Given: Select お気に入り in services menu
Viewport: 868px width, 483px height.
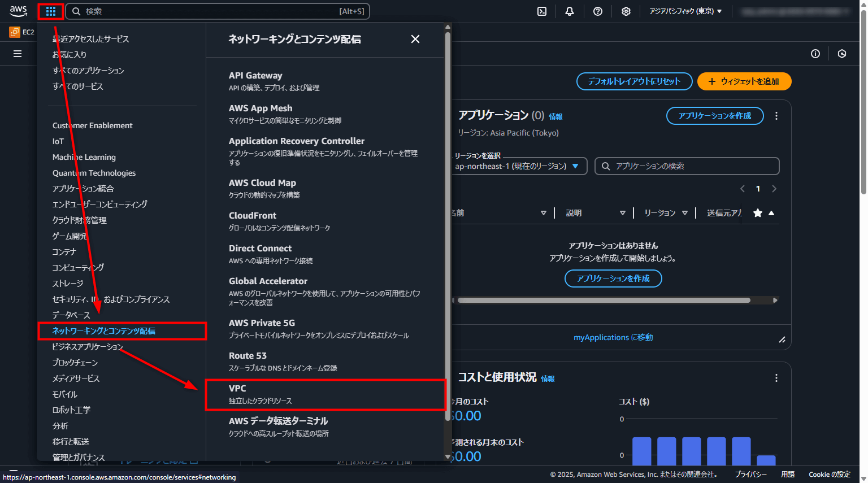Looking at the screenshot, I should (70, 55).
